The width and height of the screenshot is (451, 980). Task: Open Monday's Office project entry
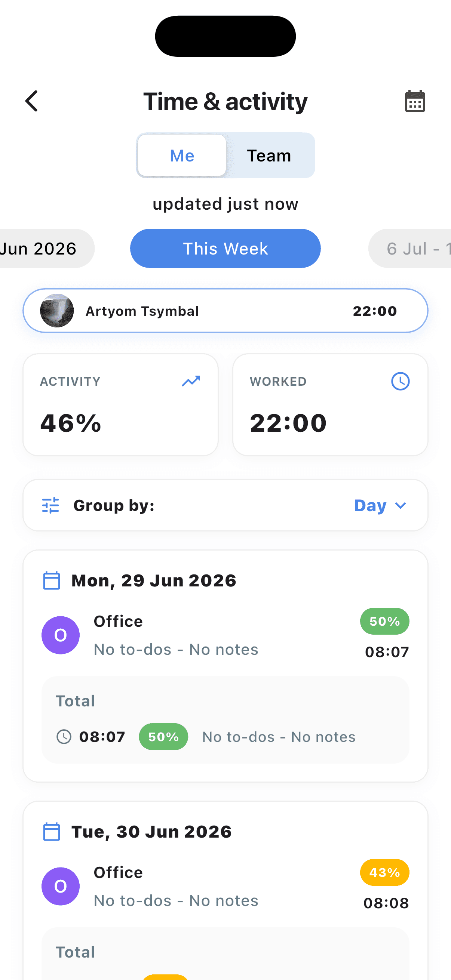click(225, 635)
